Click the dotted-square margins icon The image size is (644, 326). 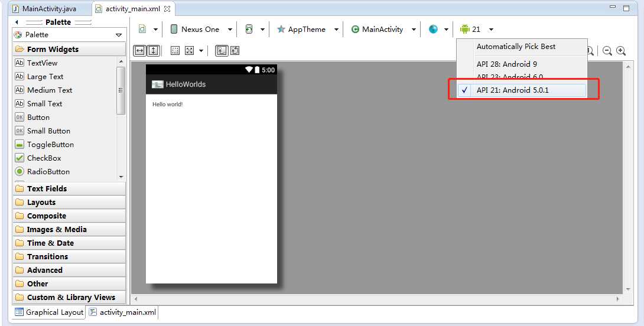click(175, 51)
